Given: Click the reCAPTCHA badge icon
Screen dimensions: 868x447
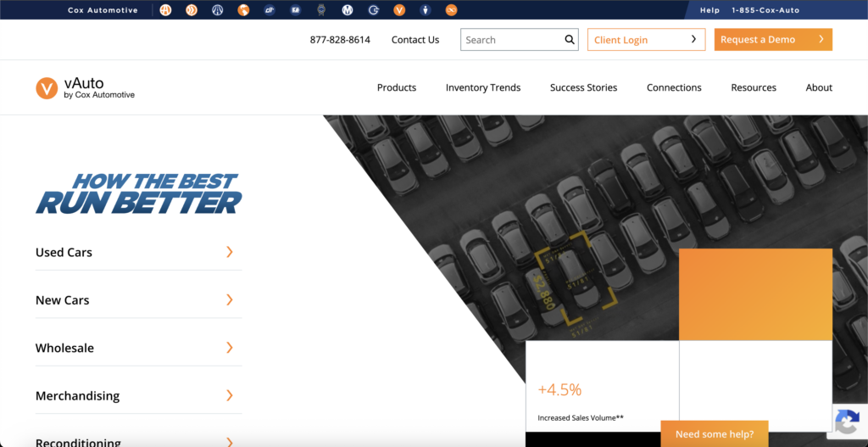Looking at the screenshot, I should pyautogui.click(x=847, y=422).
